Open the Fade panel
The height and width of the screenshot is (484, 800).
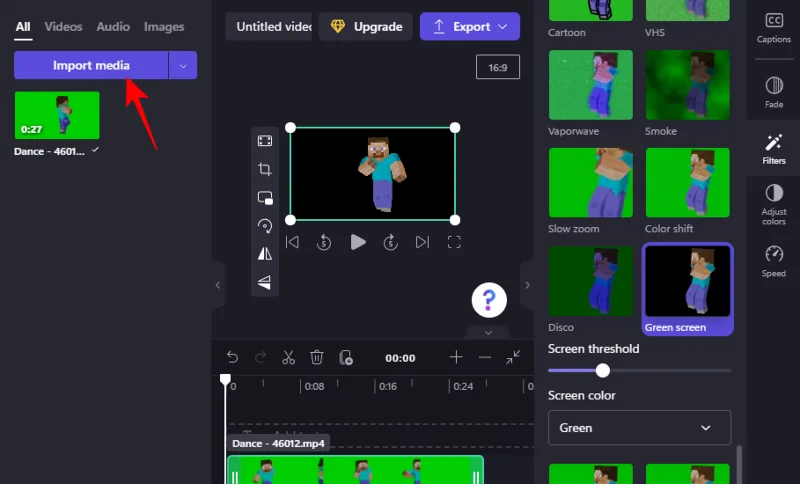click(773, 92)
